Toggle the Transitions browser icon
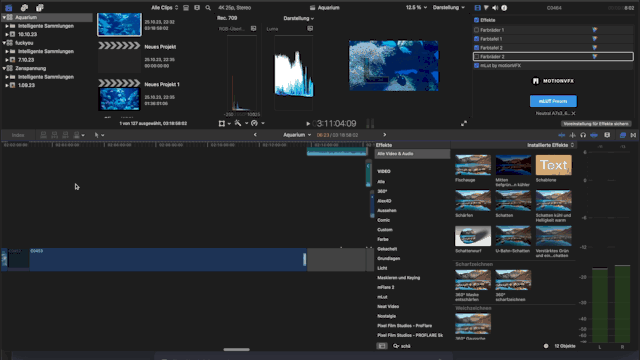 point(633,135)
